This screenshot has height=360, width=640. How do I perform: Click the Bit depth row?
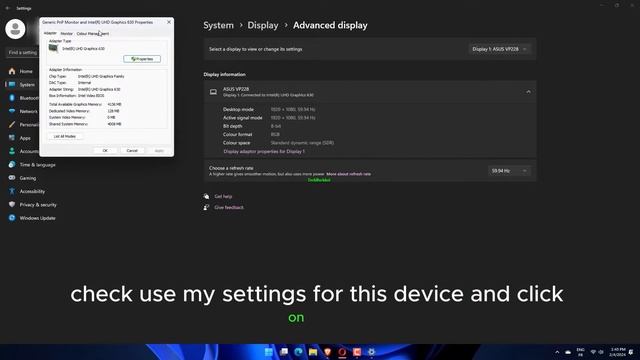pos(252,126)
